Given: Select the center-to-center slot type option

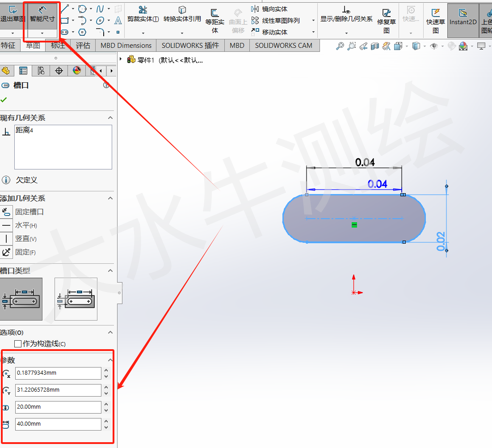Looking at the screenshot, I should [22, 298].
